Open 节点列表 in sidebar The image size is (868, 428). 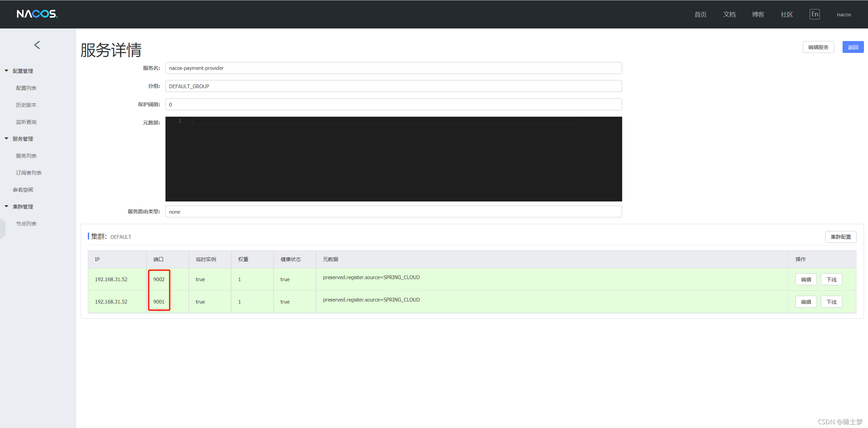26,223
